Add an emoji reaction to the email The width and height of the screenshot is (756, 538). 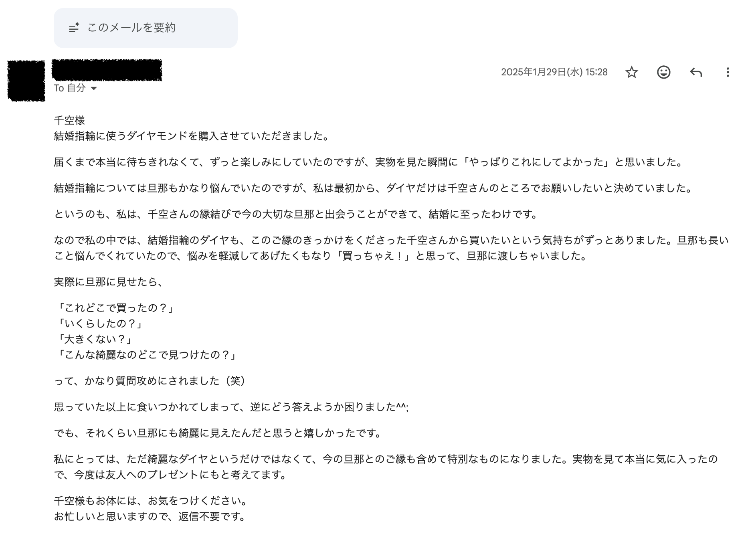tap(664, 72)
